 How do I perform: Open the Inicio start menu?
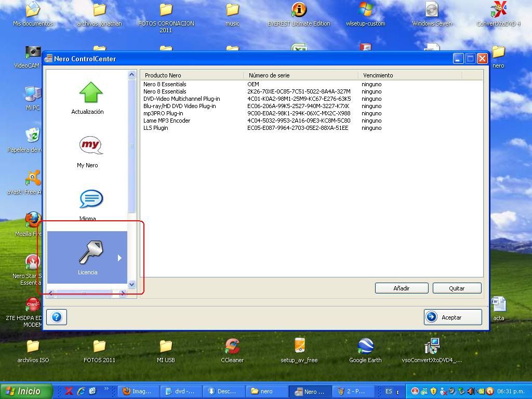coord(26,391)
